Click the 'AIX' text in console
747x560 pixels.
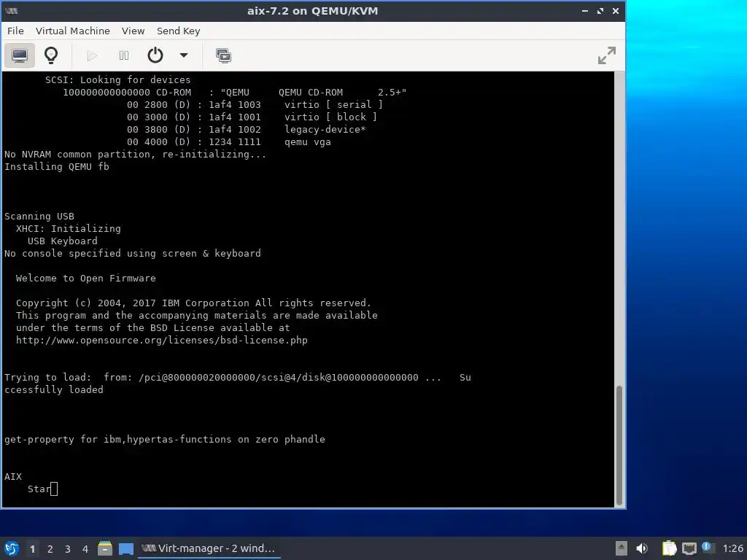coord(13,476)
